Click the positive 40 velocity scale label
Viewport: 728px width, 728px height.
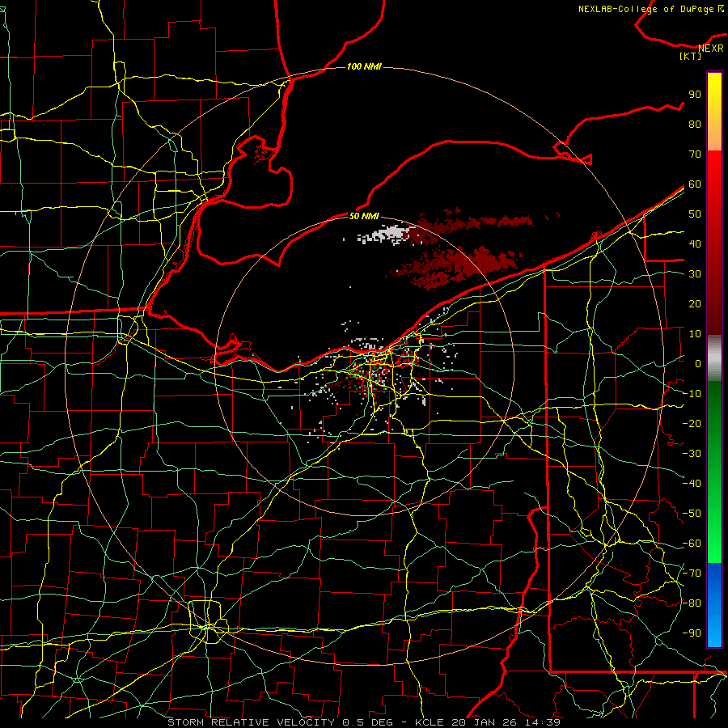pyautogui.click(x=695, y=243)
